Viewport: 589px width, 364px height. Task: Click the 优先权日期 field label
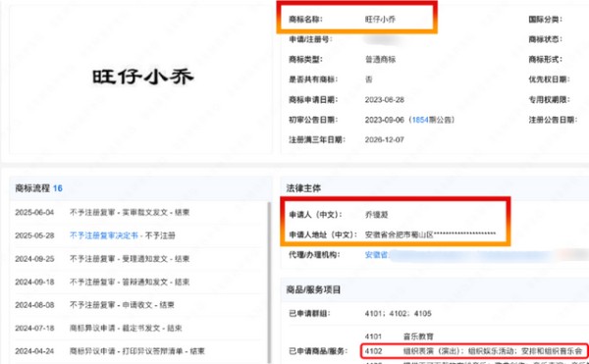[x=549, y=79]
